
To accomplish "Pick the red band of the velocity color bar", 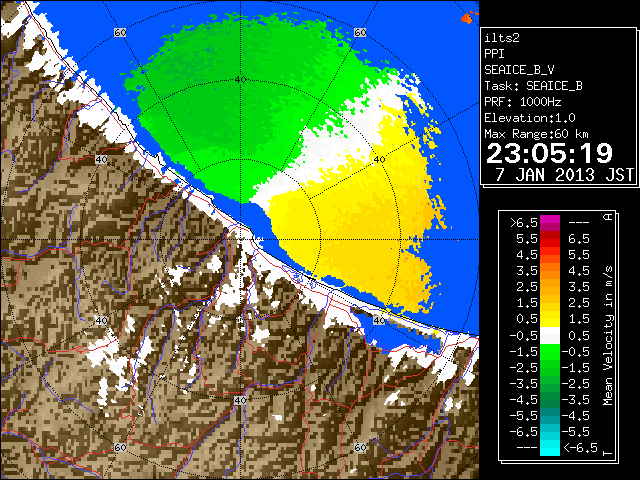I will 550,239.
